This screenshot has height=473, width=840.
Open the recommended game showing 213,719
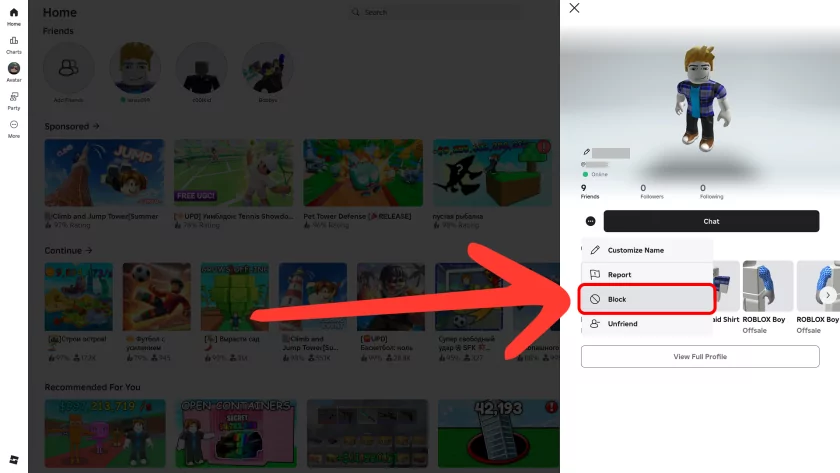coord(105,433)
